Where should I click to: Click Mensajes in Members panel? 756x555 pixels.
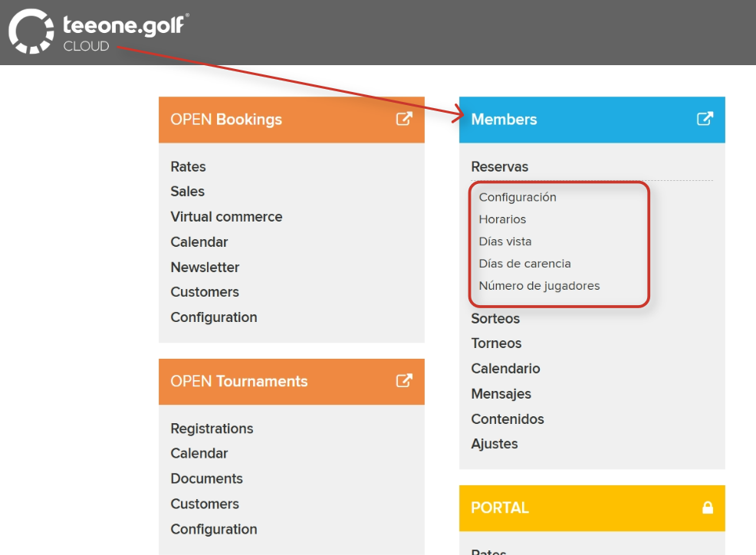click(x=501, y=394)
